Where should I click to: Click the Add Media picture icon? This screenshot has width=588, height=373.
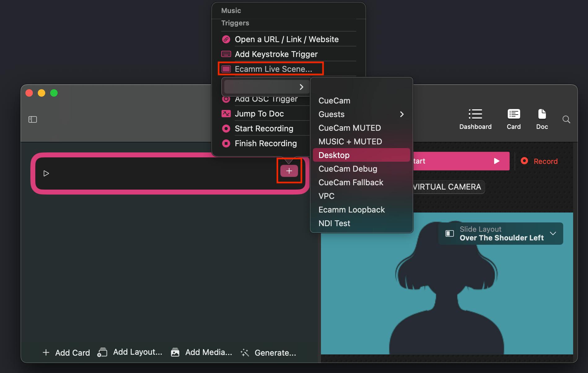coord(175,353)
